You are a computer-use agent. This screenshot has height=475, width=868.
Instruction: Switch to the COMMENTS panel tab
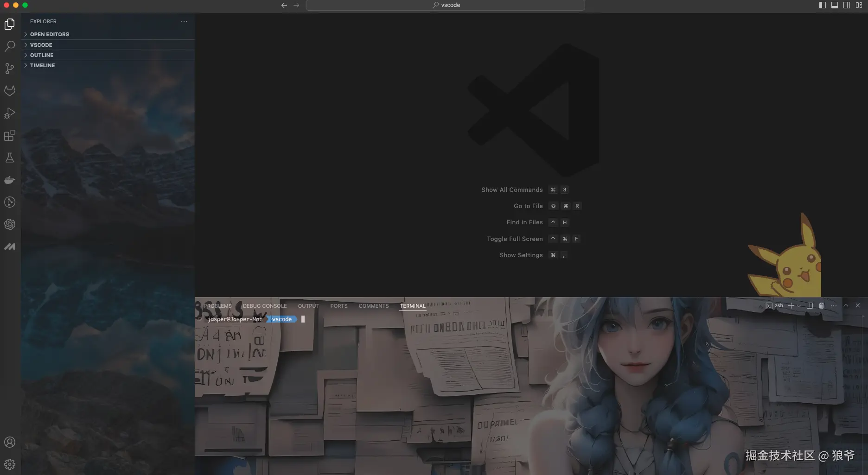pyautogui.click(x=374, y=306)
